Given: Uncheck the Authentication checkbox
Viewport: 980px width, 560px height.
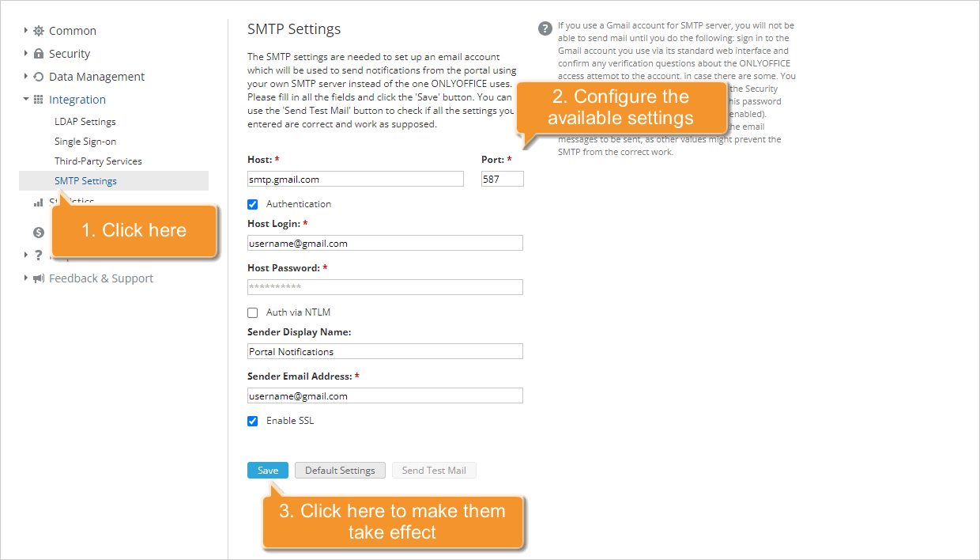Looking at the screenshot, I should 253,204.
